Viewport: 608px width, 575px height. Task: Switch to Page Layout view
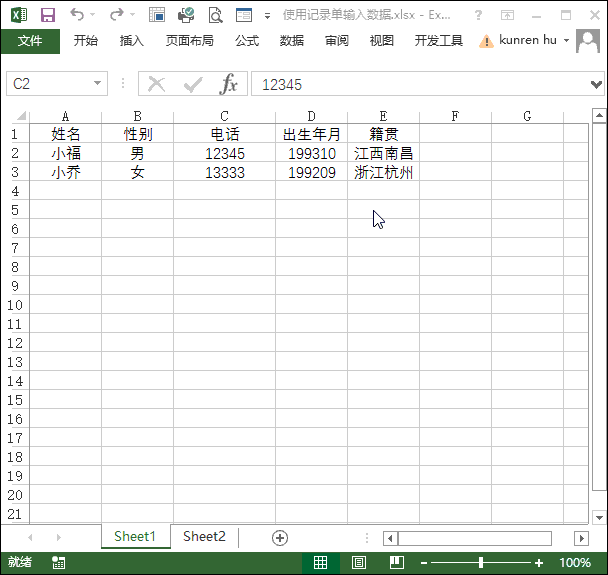tap(358, 563)
